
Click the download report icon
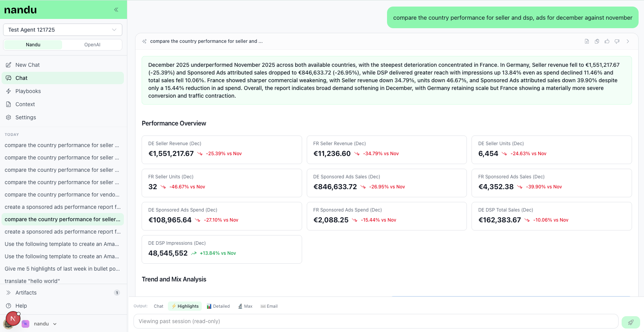tap(587, 41)
